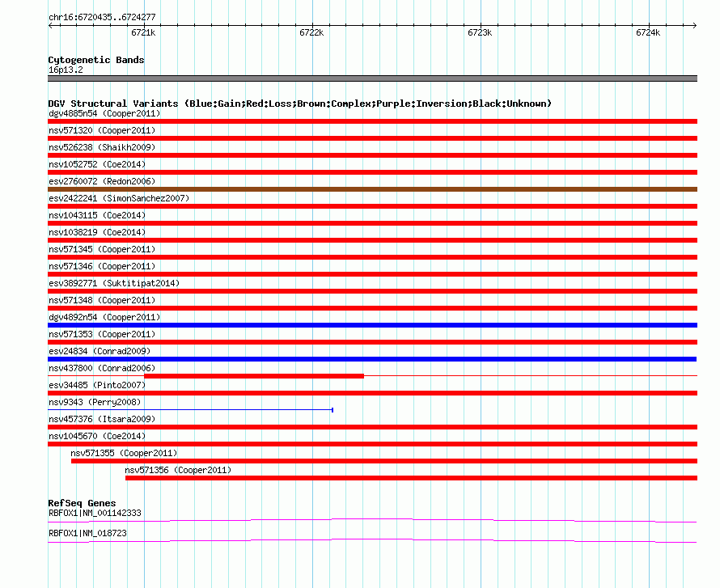720x588 pixels.
Task: Click the red loss bar under esv34485
Action: pos(372,393)
